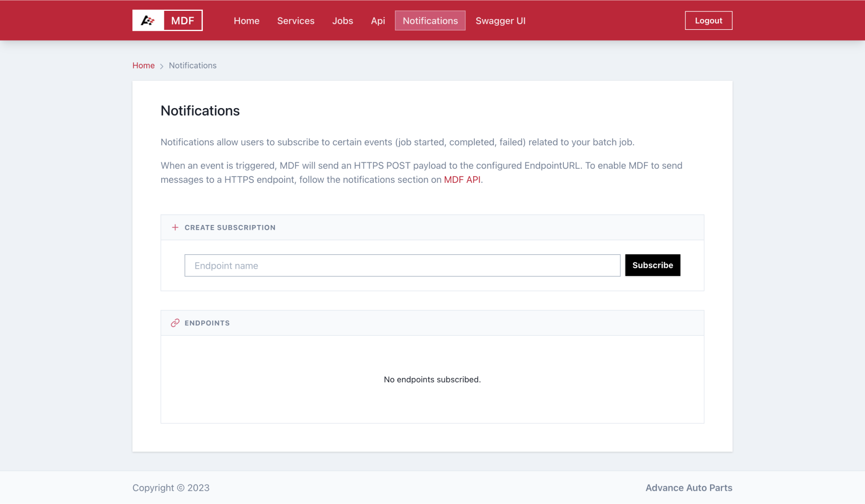Open the Jobs menu item
The image size is (865, 504).
(342, 21)
